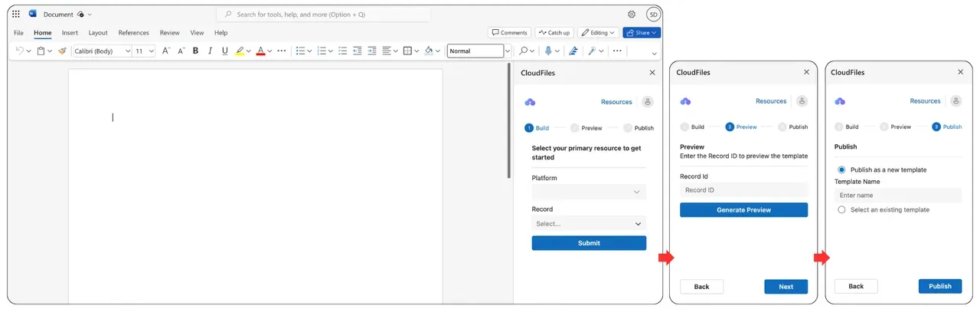
Task: Click the Publish button at bottom
Action: point(940,286)
